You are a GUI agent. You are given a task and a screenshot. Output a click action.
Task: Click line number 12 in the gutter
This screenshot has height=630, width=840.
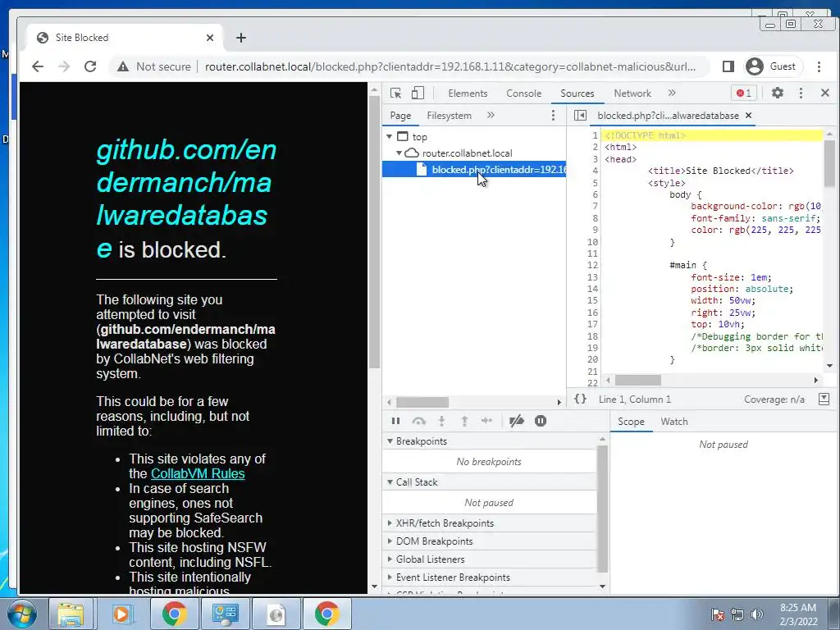tap(592, 265)
